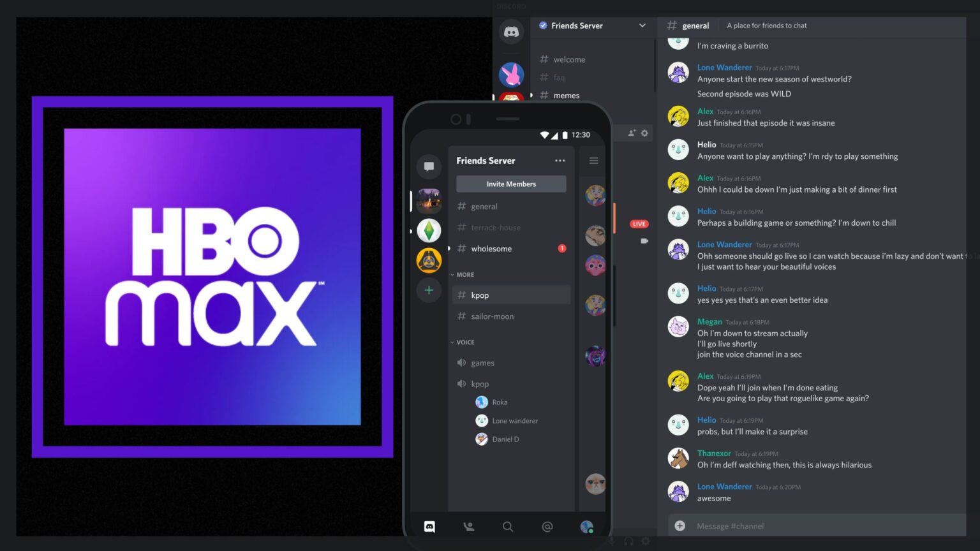
Task: Collapse the VOICE channel category
Action: click(x=452, y=342)
